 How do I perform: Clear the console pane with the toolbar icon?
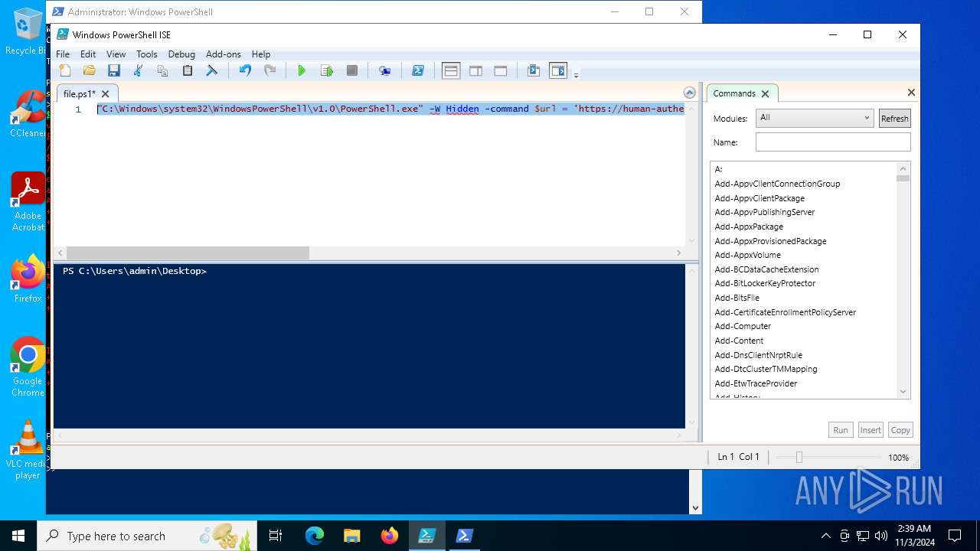coord(212,70)
